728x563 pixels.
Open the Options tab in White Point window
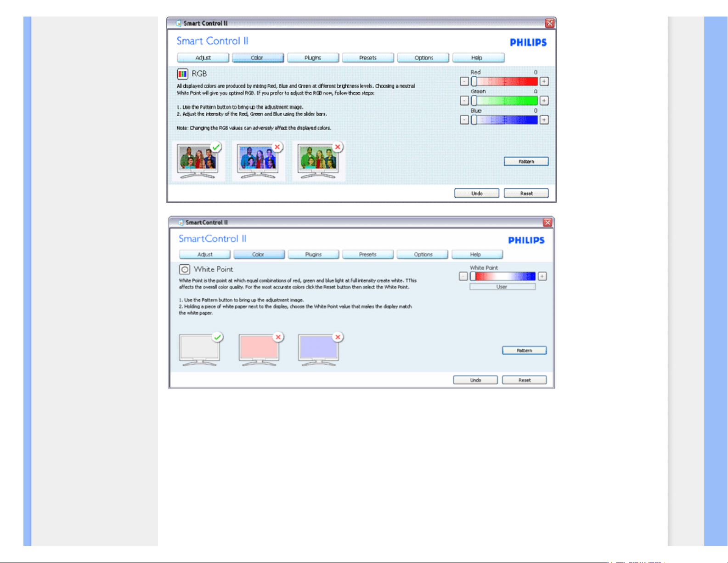(423, 255)
